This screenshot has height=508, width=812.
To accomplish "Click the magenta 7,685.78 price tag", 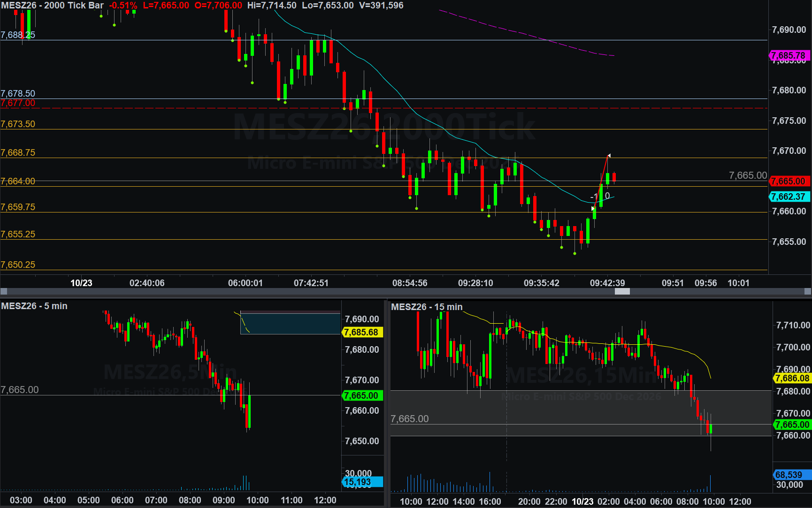I will [790, 55].
